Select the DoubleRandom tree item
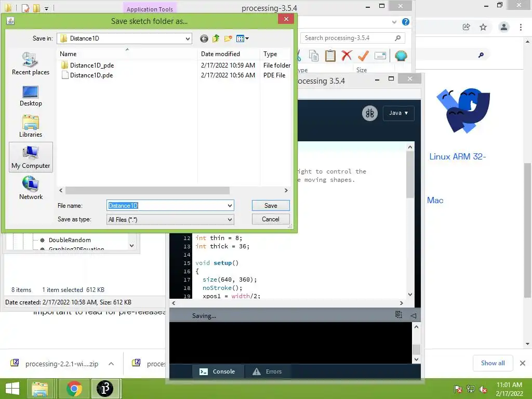Viewport: 532px width, 399px height. click(70, 240)
